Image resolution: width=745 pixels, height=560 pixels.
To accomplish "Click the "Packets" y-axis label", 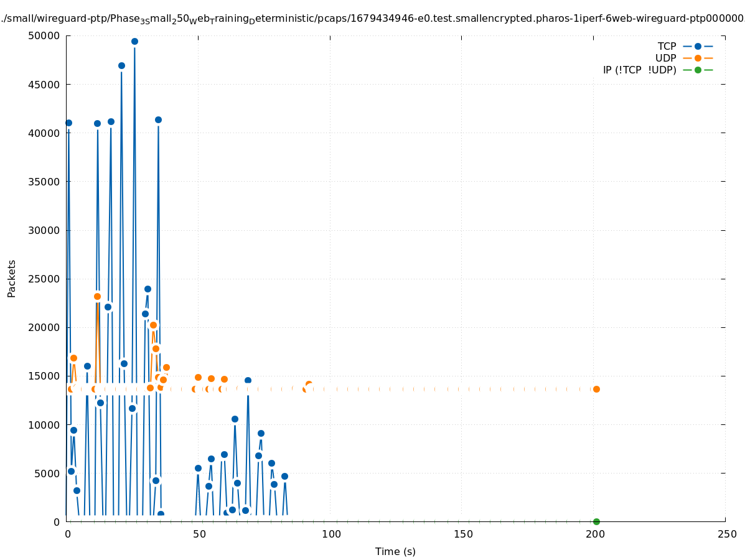I will pos(11,278).
